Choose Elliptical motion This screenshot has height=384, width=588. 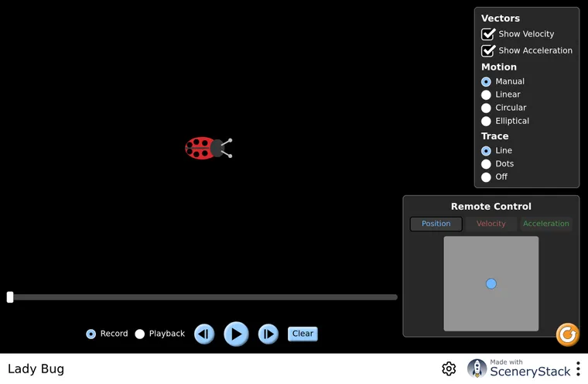486,121
